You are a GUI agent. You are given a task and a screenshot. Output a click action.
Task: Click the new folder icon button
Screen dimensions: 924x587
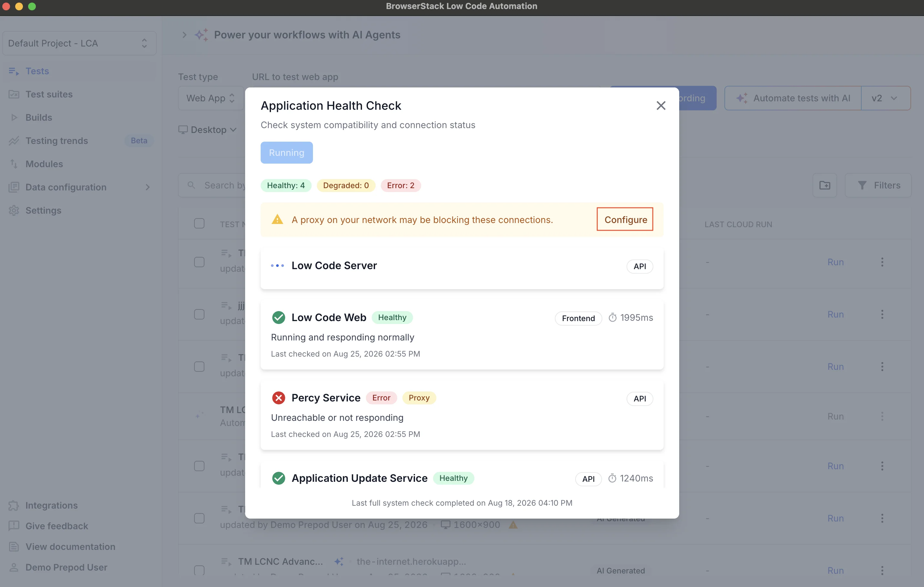(x=825, y=186)
